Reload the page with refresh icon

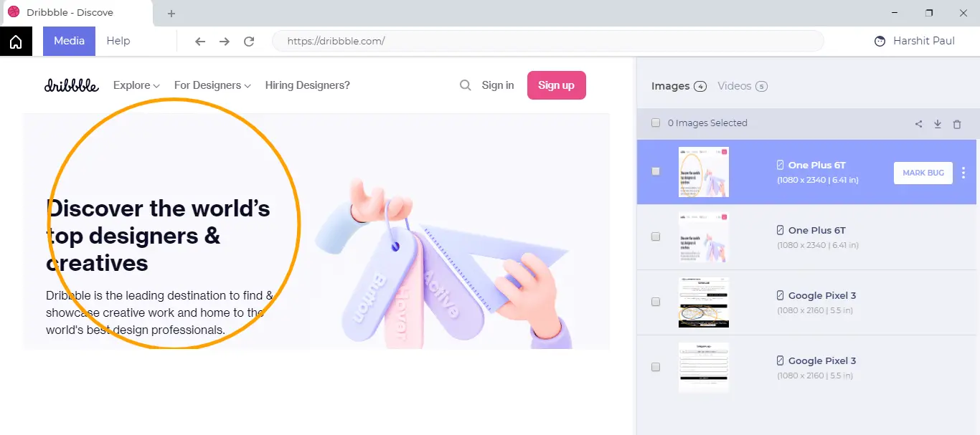[249, 42]
